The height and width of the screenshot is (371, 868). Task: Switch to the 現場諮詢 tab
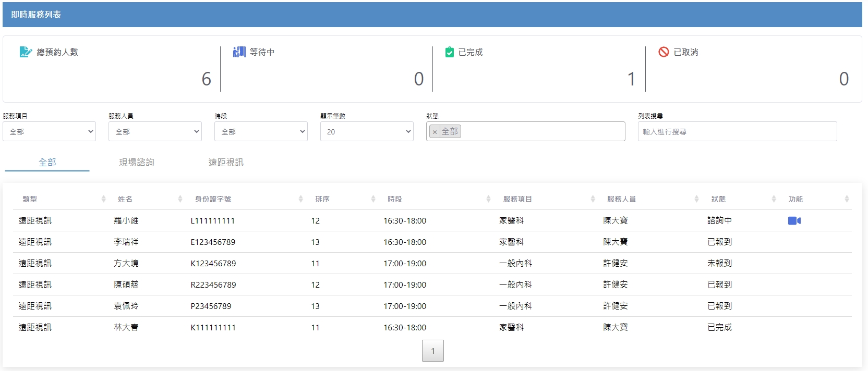(137, 163)
